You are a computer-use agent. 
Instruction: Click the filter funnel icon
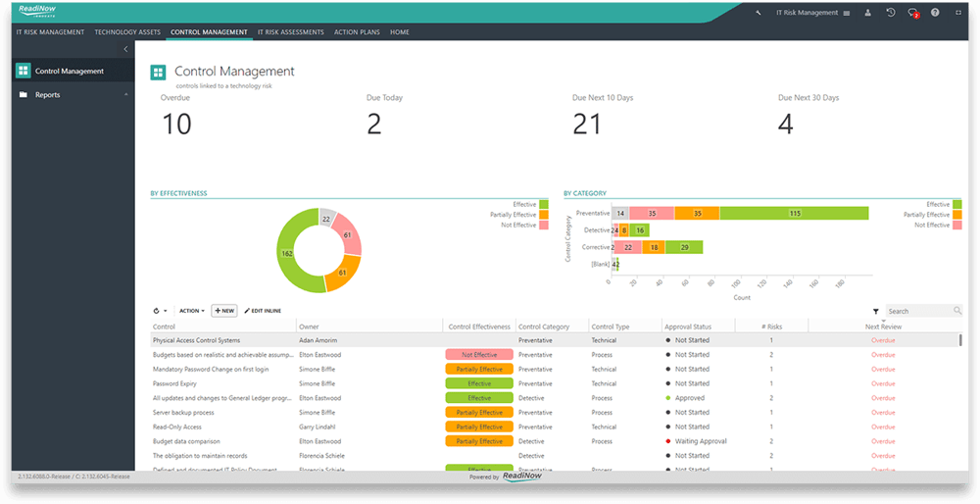click(x=876, y=311)
